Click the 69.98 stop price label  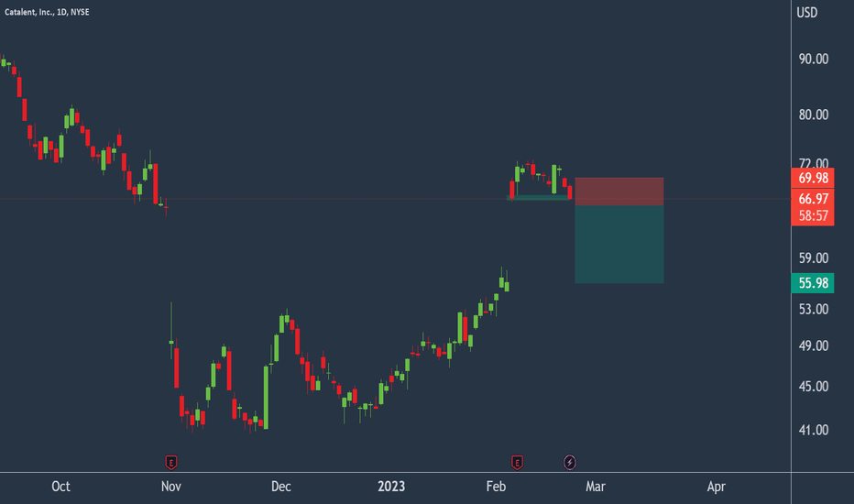813,178
